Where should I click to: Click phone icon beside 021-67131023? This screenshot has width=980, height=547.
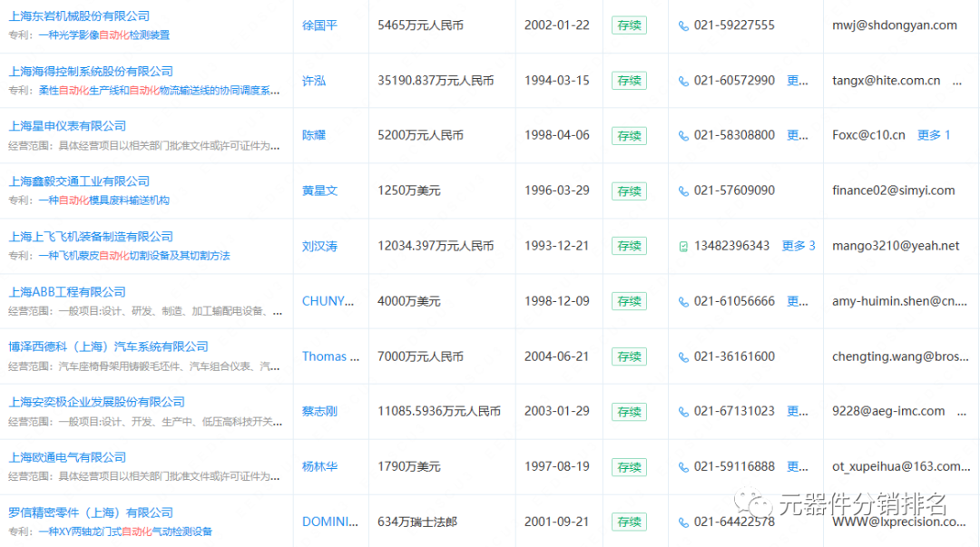click(684, 412)
